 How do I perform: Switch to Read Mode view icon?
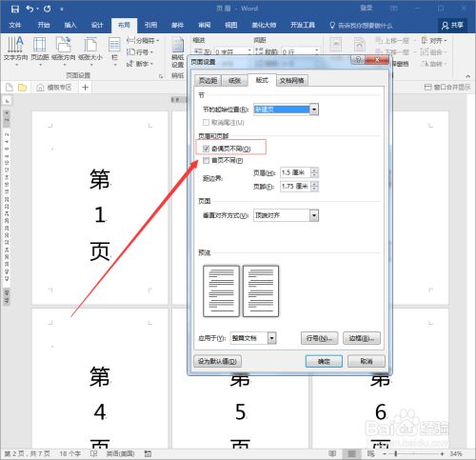coord(332,453)
